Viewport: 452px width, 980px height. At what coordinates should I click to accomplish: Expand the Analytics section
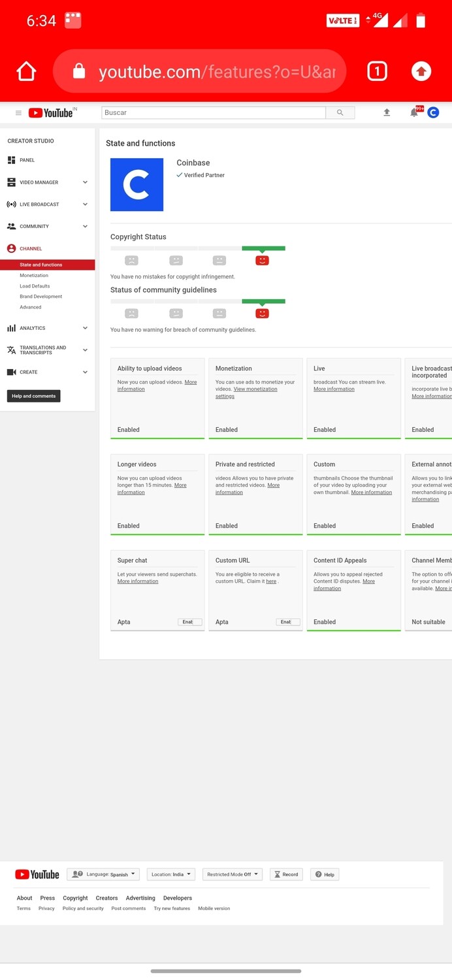tap(85, 328)
